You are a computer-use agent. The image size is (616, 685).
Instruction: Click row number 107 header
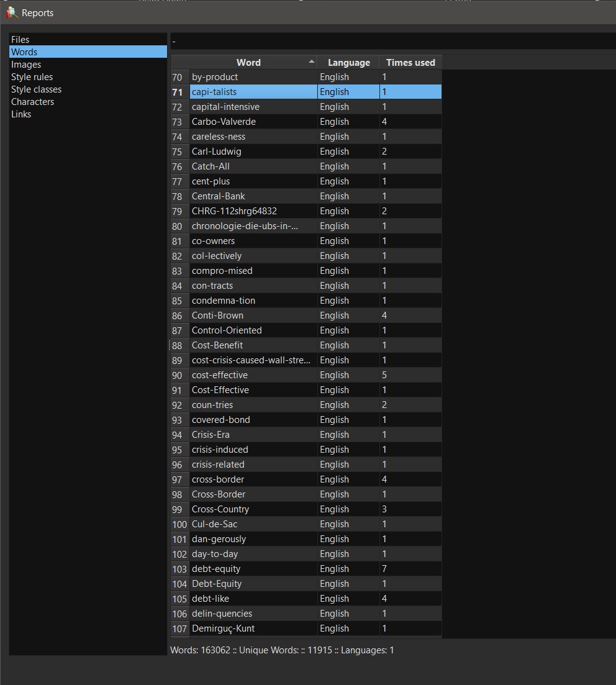pos(179,628)
